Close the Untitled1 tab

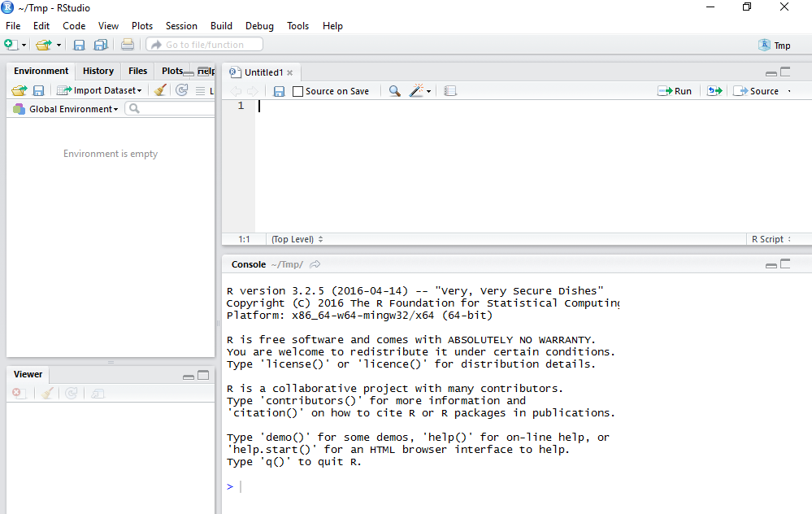[290, 73]
